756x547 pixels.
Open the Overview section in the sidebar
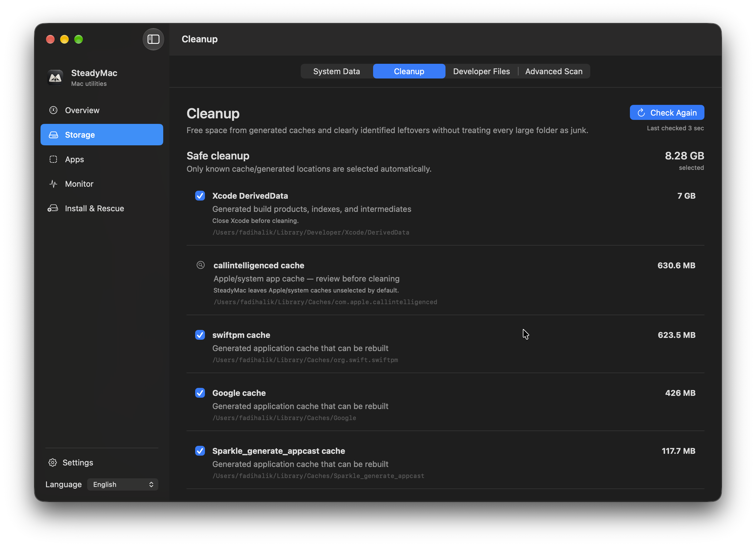[x=102, y=110]
